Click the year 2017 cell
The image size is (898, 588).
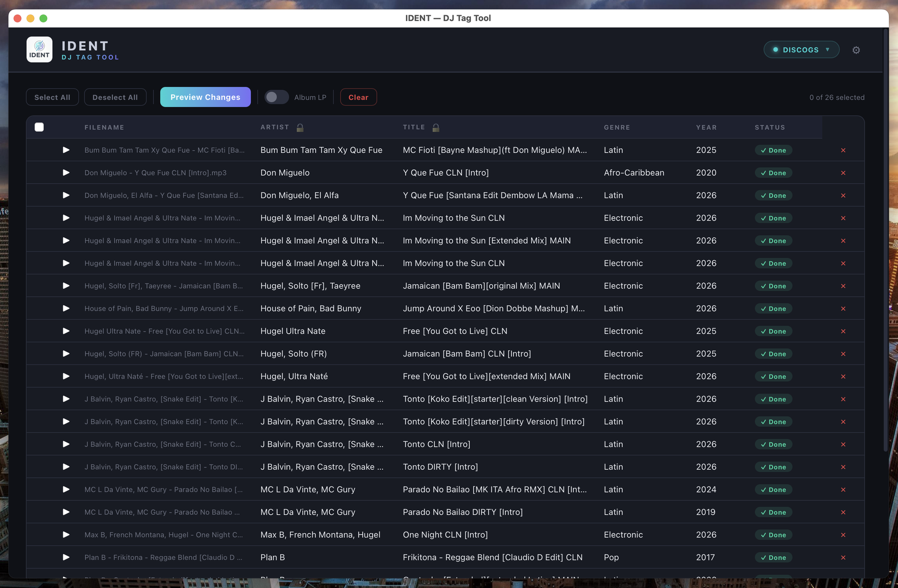705,557
